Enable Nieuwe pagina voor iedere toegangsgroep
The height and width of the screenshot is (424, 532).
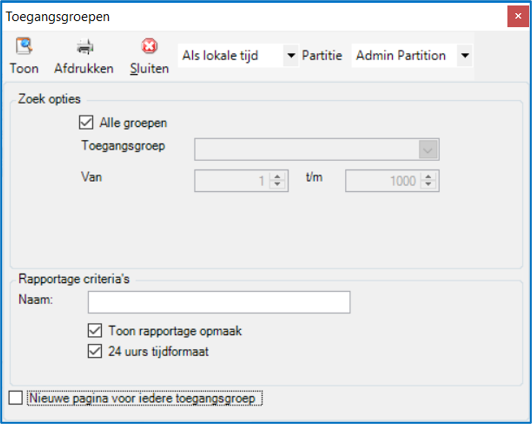[16, 398]
